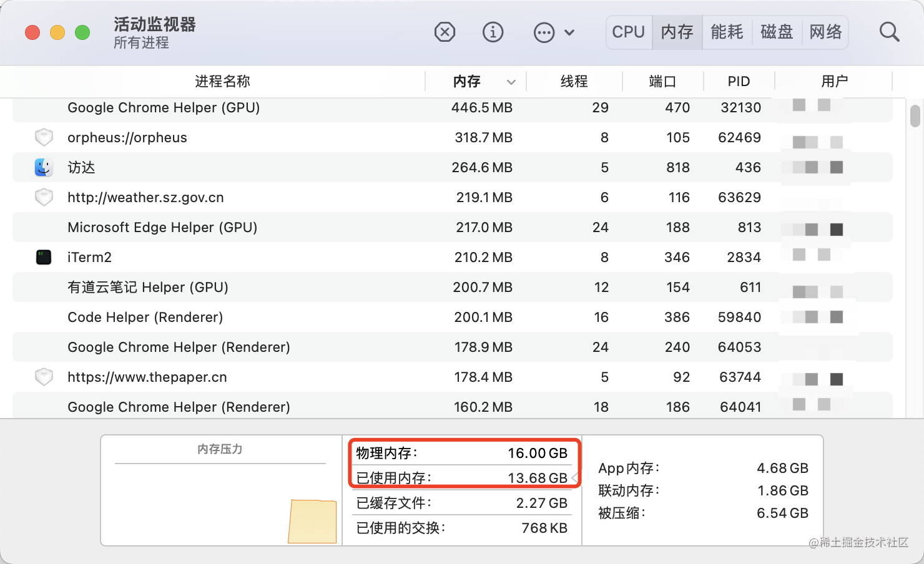Sort by the 端口 column header
Screen dimensions: 924x564
[x=662, y=81]
